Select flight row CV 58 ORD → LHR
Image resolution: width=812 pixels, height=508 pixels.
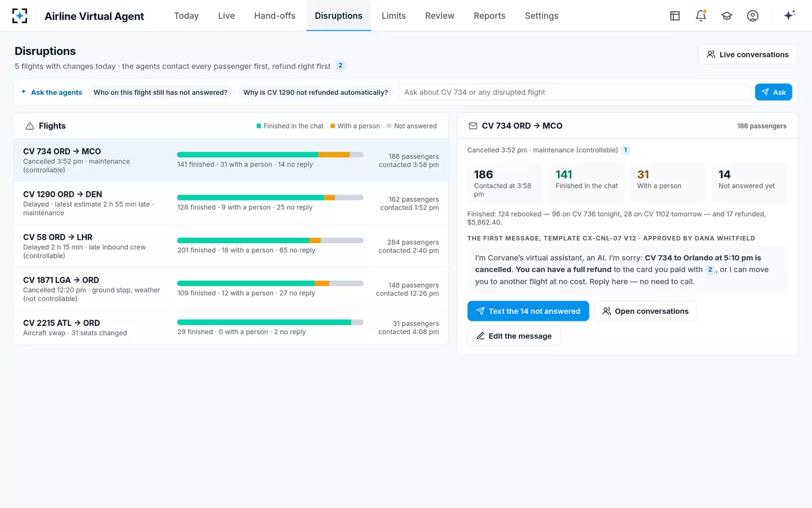coord(231,246)
